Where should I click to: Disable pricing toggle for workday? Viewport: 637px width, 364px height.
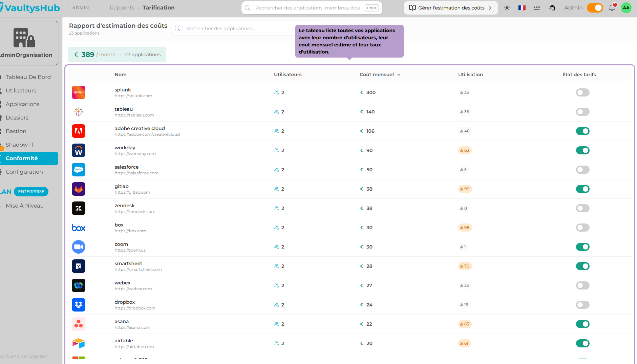point(583,150)
